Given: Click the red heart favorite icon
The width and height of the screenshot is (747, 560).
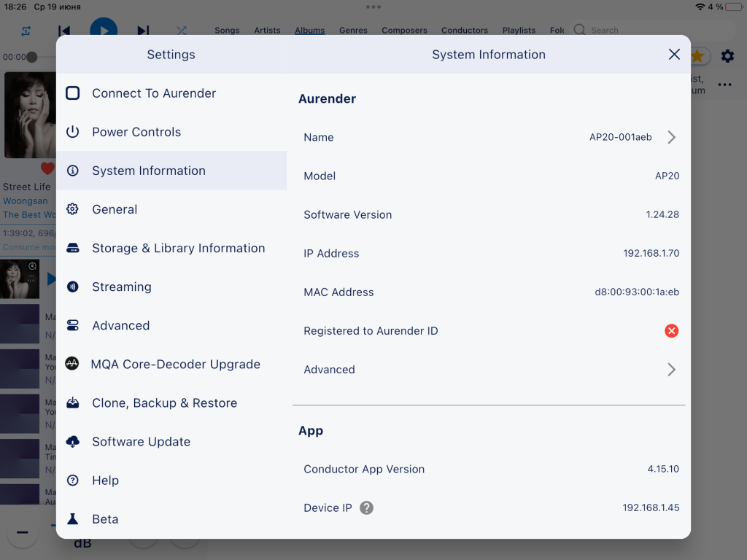Looking at the screenshot, I should (x=47, y=168).
